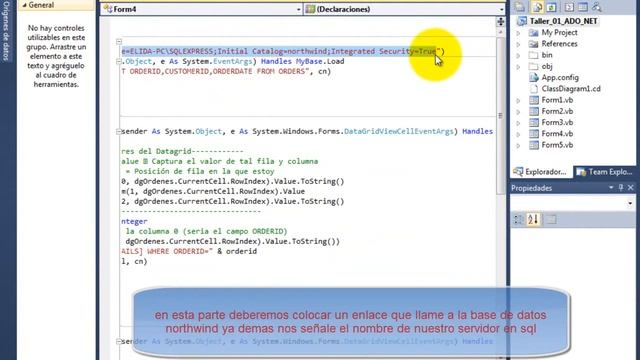This screenshot has height=360, width=640.
Task: Click the Form2.vb form icon
Action: pos(533,111)
